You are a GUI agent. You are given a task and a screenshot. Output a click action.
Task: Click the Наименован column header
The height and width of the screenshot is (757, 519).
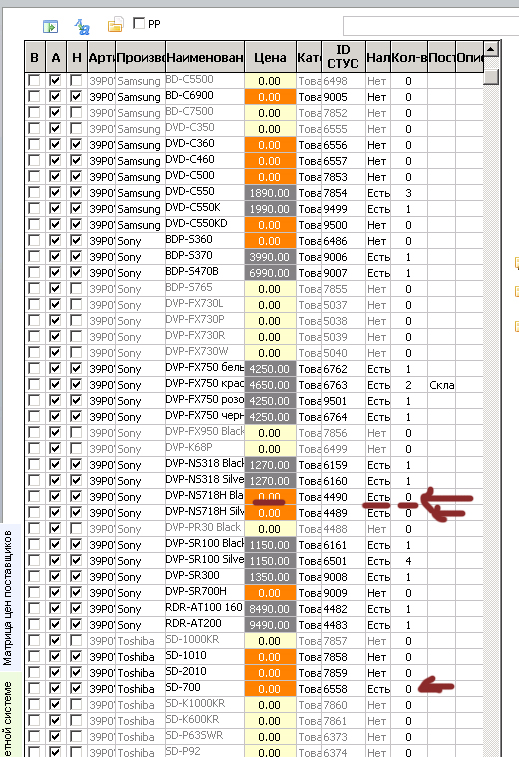point(205,57)
